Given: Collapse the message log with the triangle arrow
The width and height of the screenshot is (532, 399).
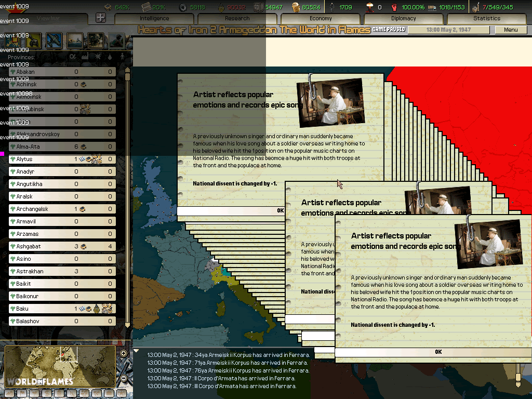Looking at the screenshot, I should click(136, 352).
